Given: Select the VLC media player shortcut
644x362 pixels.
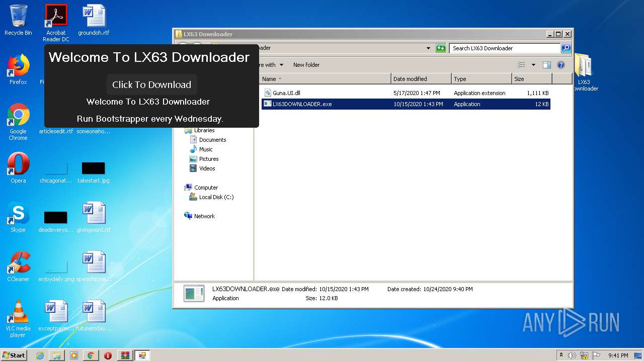Looking at the screenshot, I should 18,319.
